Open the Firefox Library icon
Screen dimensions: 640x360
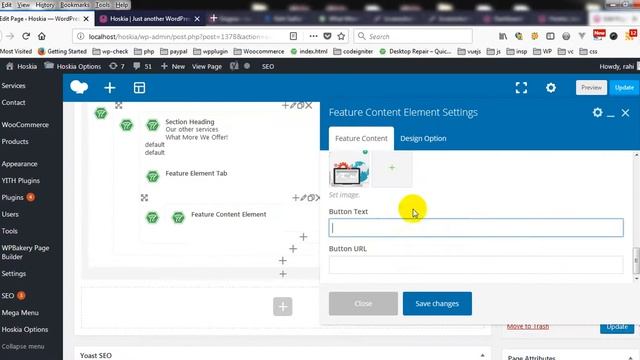coord(503,36)
